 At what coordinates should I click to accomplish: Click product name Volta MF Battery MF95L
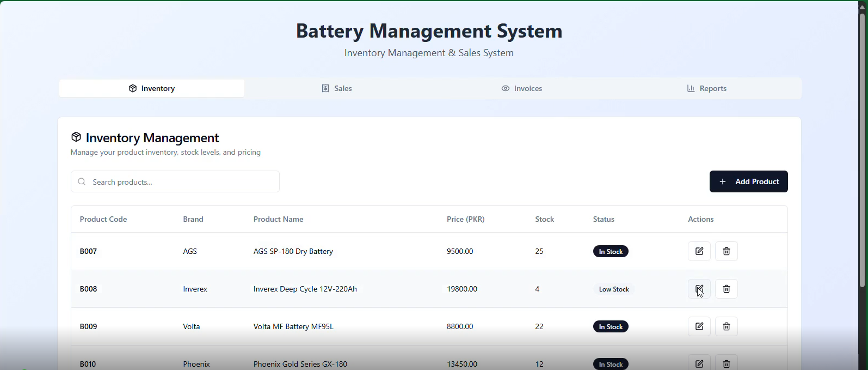293,326
